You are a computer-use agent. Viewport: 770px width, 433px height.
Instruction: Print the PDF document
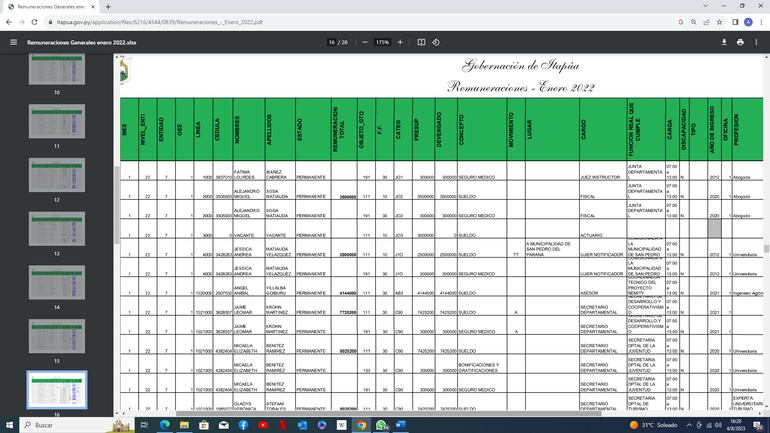coord(740,42)
